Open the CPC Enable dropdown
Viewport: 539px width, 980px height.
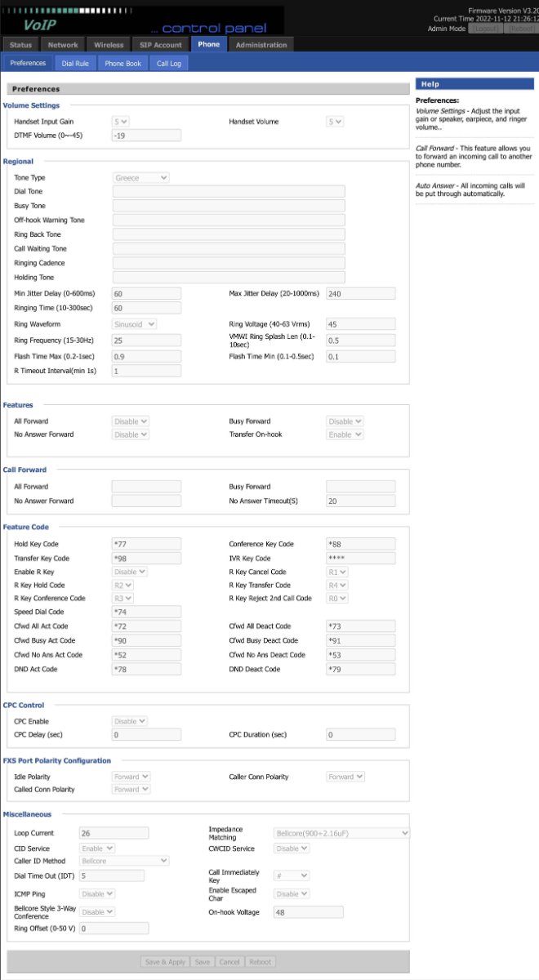(x=130, y=721)
